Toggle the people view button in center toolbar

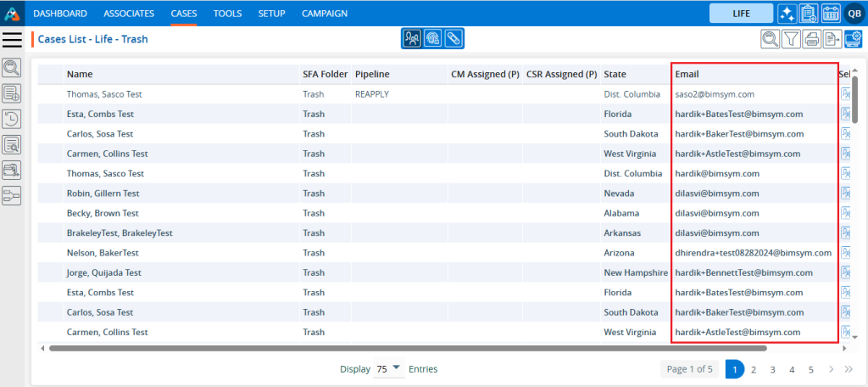coord(412,38)
